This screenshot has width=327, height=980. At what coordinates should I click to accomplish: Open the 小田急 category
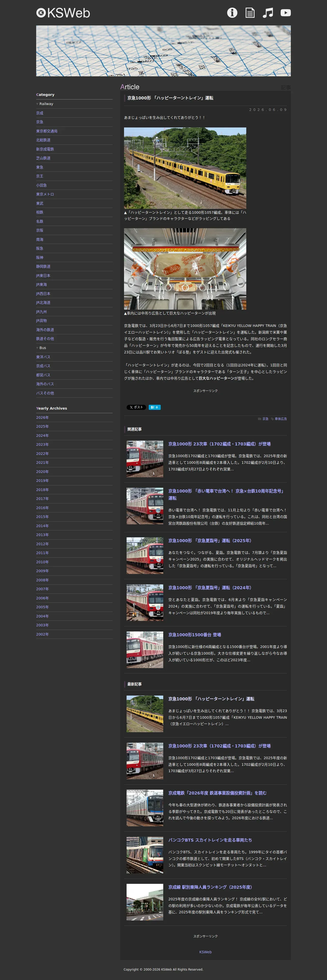click(x=42, y=185)
